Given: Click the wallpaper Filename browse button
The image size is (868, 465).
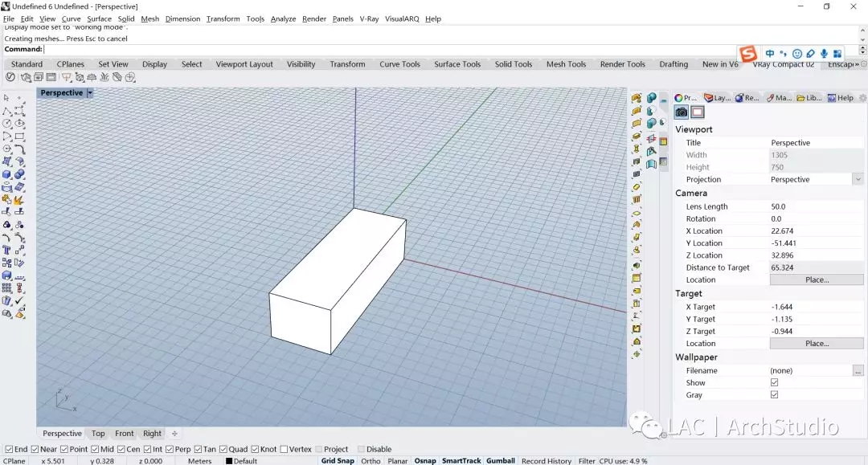Looking at the screenshot, I should pos(858,370).
